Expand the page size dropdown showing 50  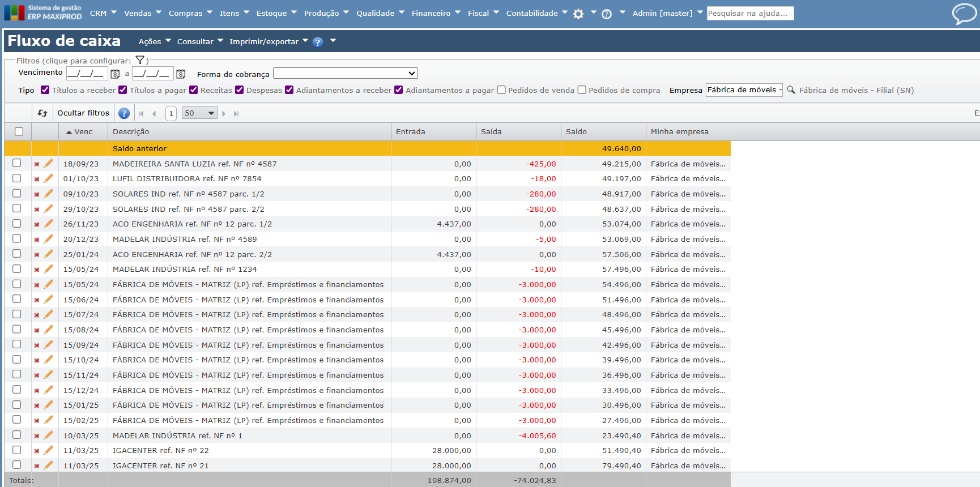(199, 113)
